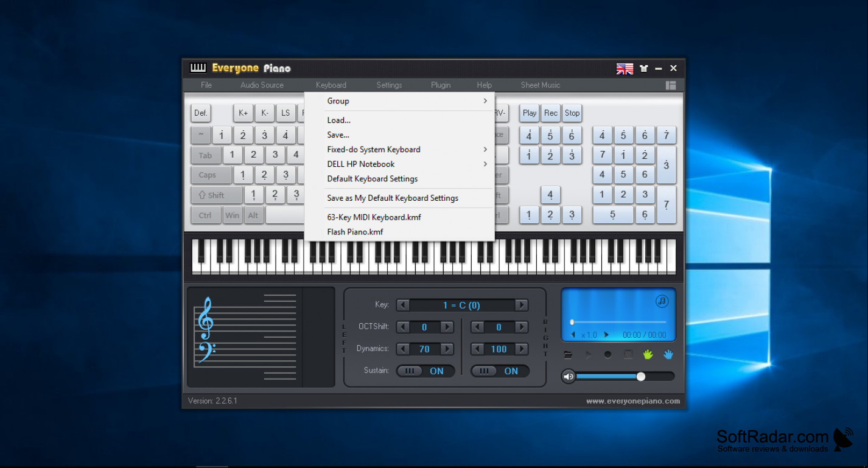Open the www.everyonepiano.com link
Viewport: 868px width, 468px height.
[633, 401]
